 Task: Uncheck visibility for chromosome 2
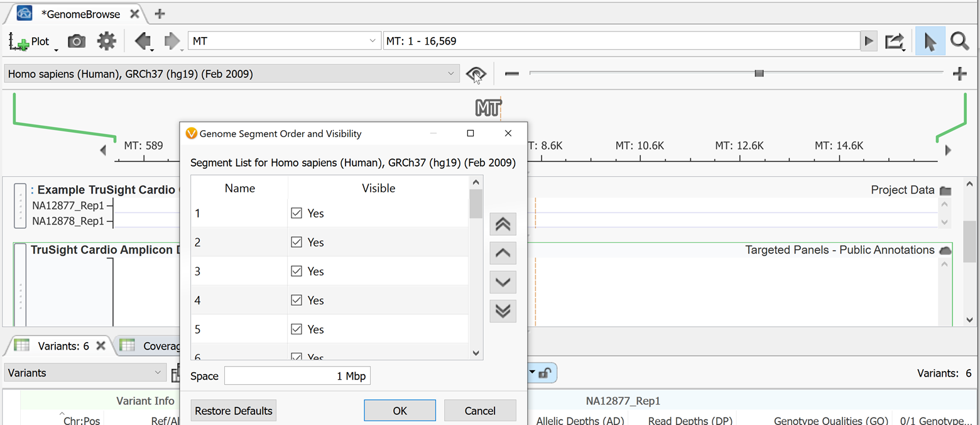296,242
